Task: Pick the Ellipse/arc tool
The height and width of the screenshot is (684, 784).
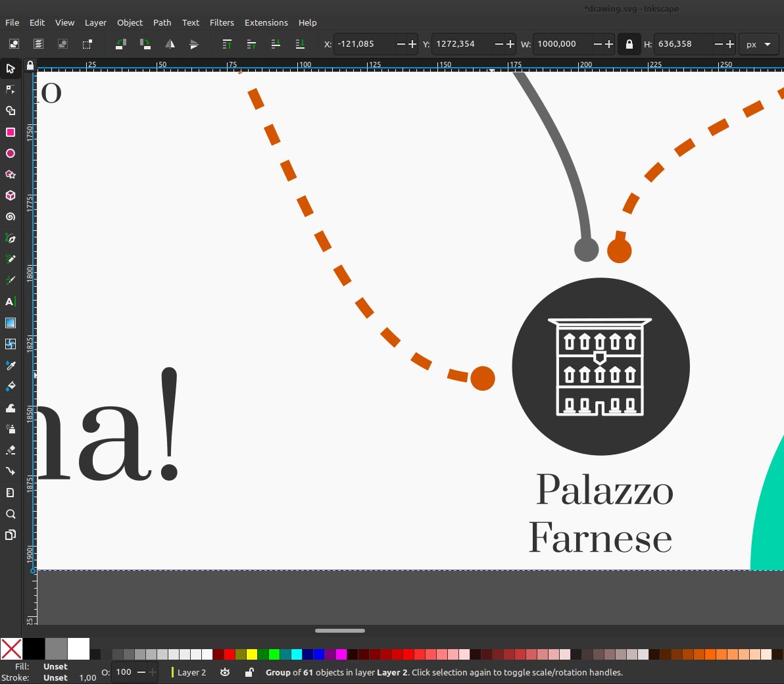Action: point(11,153)
